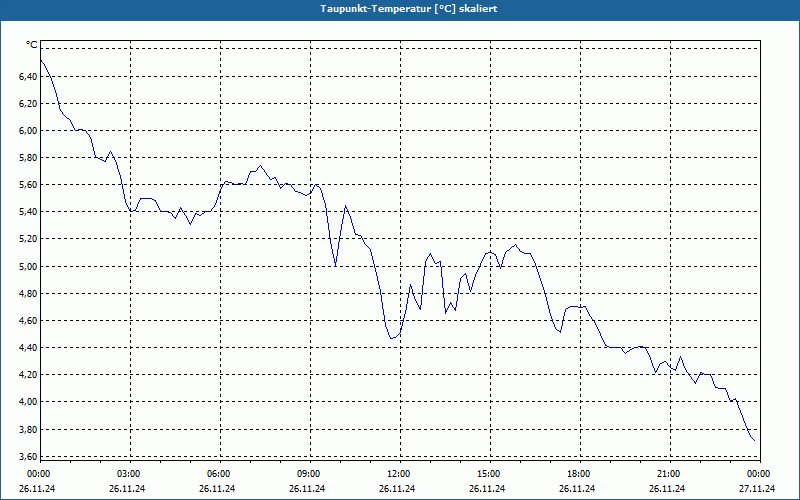Click the 5,80 y-axis value
The width and height of the screenshot is (800, 500).
pos(28,158)
